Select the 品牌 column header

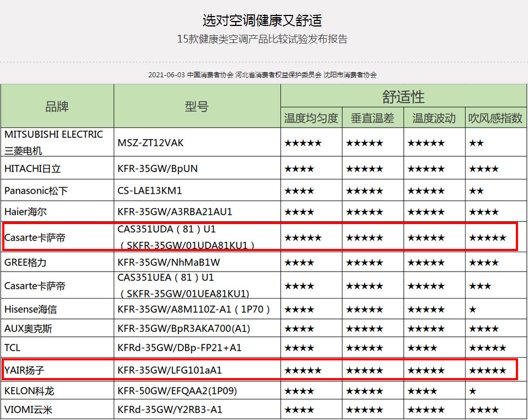pyautogui.click(x=57, y=107)
